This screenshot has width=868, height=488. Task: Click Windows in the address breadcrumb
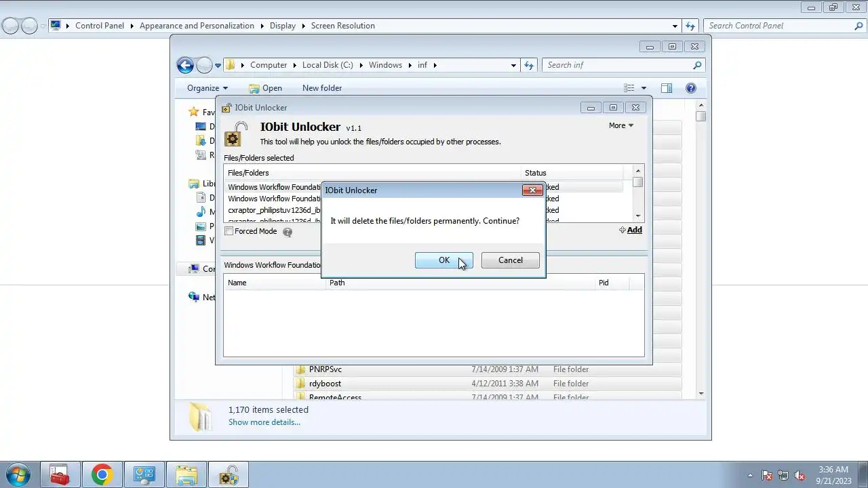pyautogui.click(x=385, y=65)
